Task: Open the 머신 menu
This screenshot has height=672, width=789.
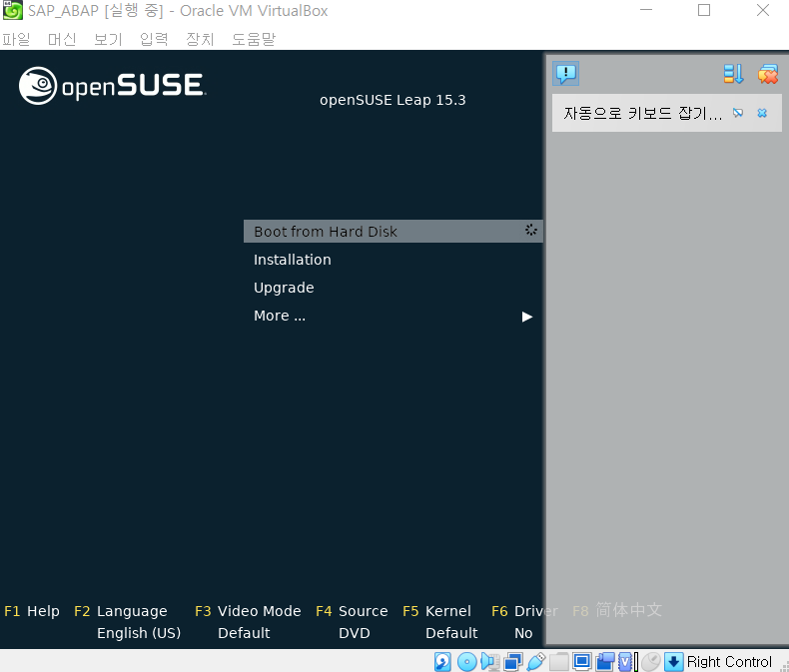Action: (x=62, y=39)
